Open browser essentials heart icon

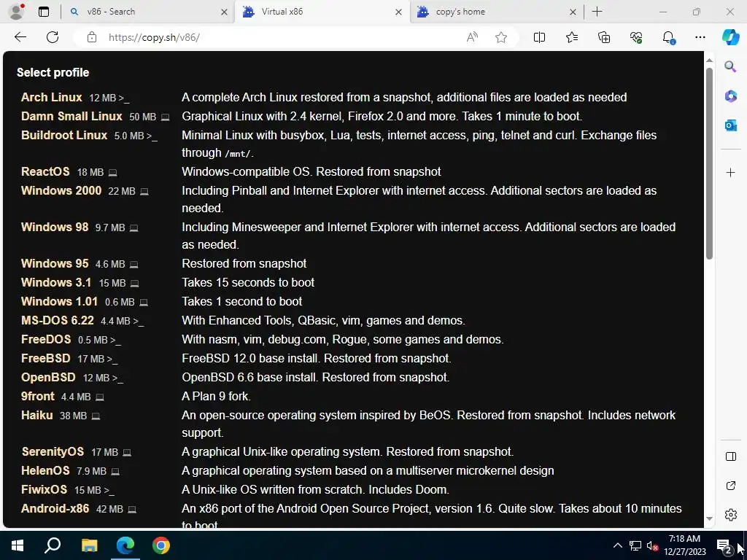click(x=636, y=37)
